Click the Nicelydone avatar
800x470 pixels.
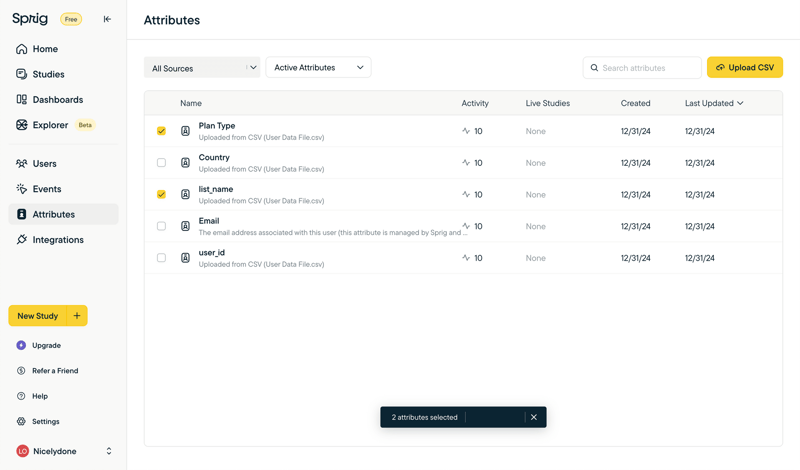(x=22, y=451)
